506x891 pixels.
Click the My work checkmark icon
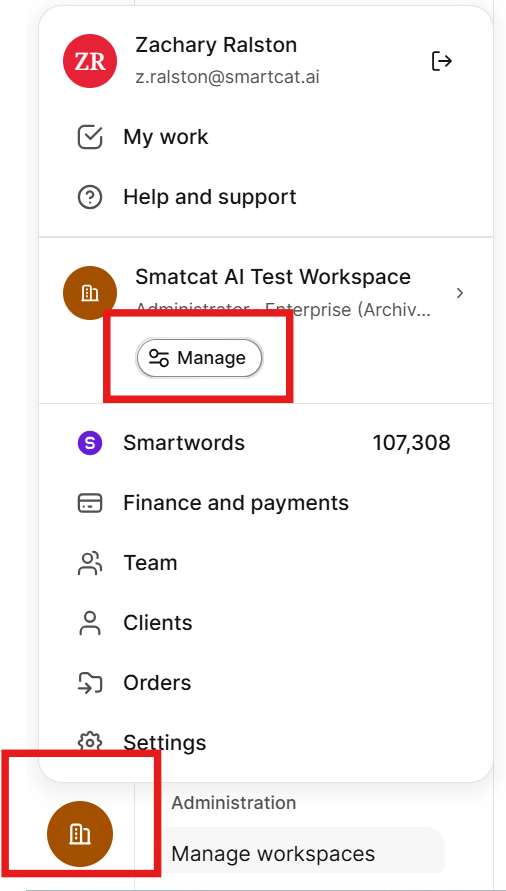(x=90, y=138)
